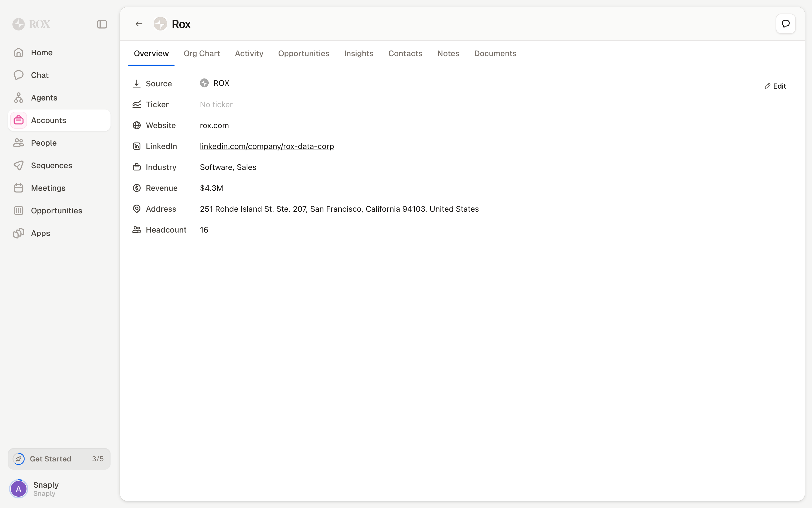This screenshot has height=508, width=812.
Task: Click the Revenue dollar icon
Action: (x=136, y=188)
